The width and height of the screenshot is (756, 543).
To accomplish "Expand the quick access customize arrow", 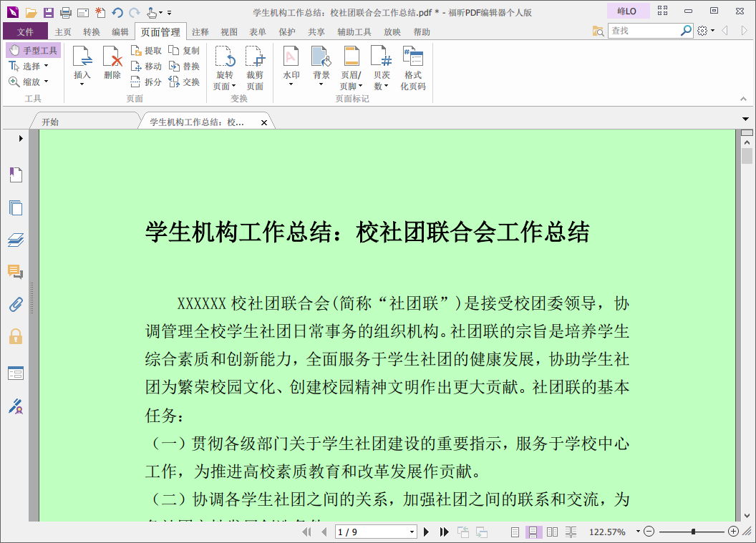I will click(169, 13).
